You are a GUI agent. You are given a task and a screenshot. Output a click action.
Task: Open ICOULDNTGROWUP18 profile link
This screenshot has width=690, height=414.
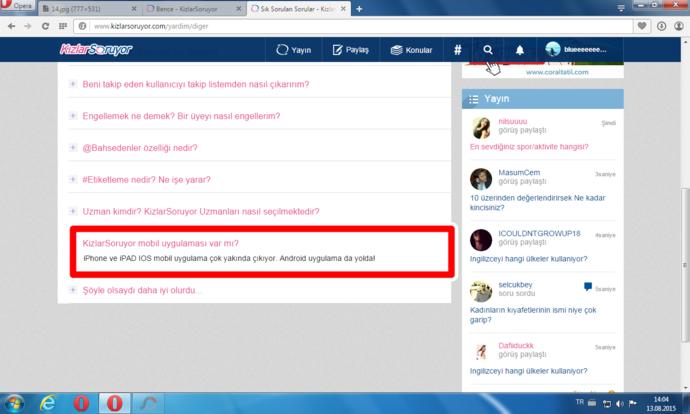click(539, 234)
